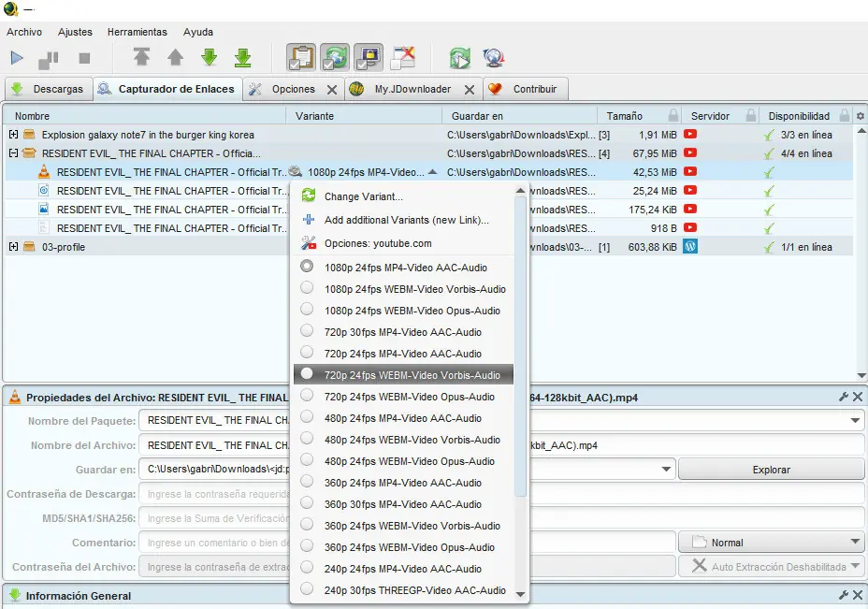This screenshot has height=609, width=868.
Task: Click the Comentario input field
Action: point(407,543)
